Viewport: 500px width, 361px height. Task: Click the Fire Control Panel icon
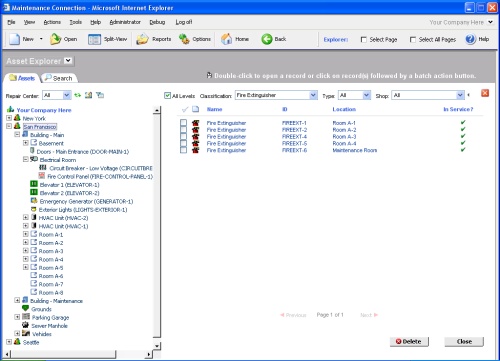42,176
